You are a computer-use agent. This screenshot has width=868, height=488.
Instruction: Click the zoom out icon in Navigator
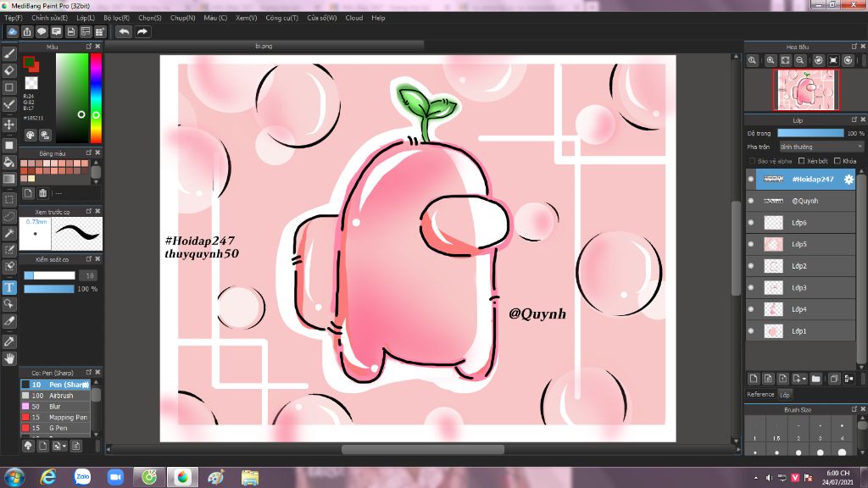[x=800, y=60]
